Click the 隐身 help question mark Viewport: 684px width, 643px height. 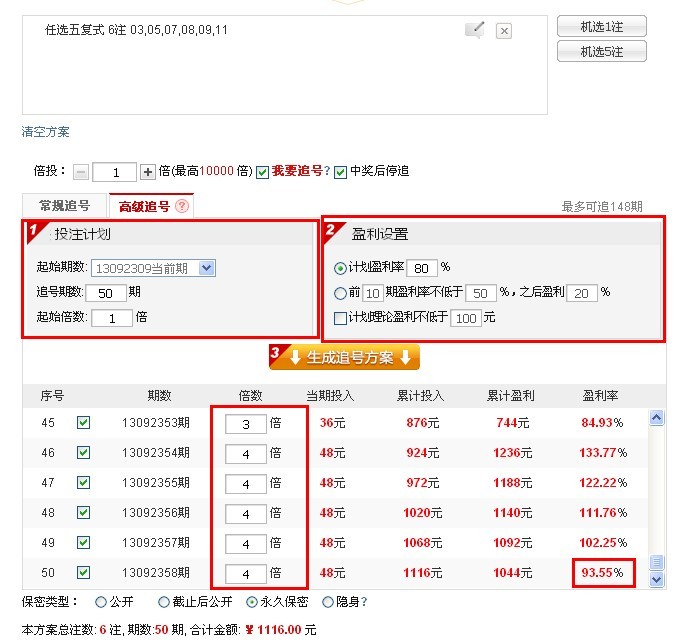[364, 602]
